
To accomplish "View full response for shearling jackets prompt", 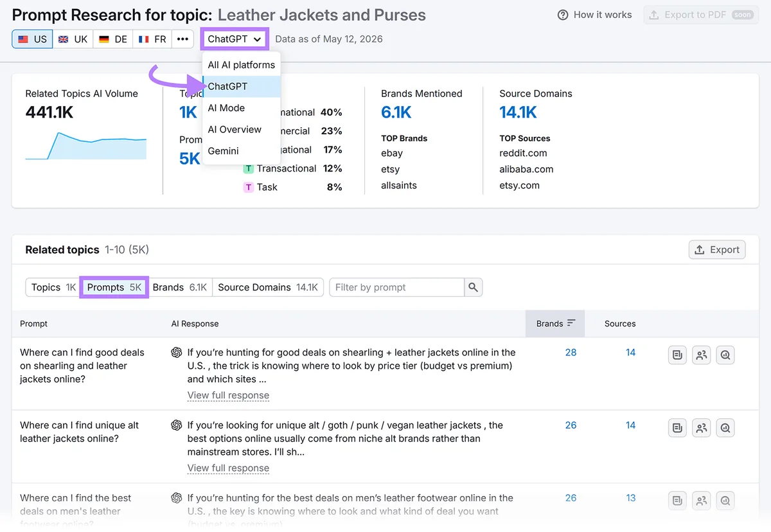I will tap(228, 395).
